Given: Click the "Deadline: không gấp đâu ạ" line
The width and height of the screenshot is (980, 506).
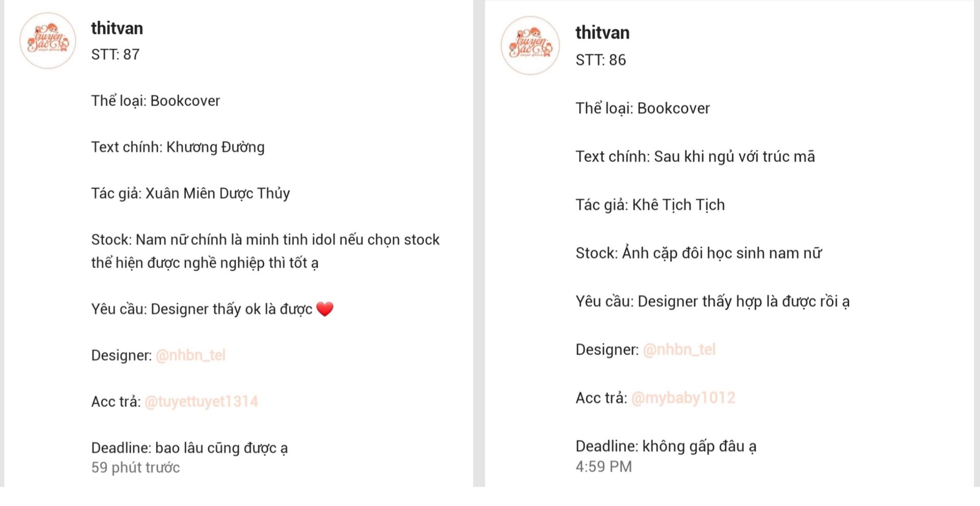Looking at the screenshot, I should tap(666, 446).
